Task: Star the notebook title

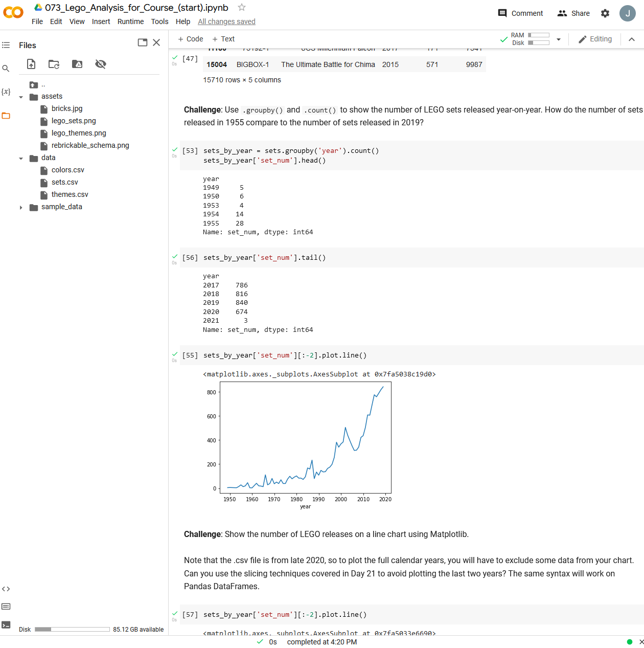Action: [x=241, y=7]
